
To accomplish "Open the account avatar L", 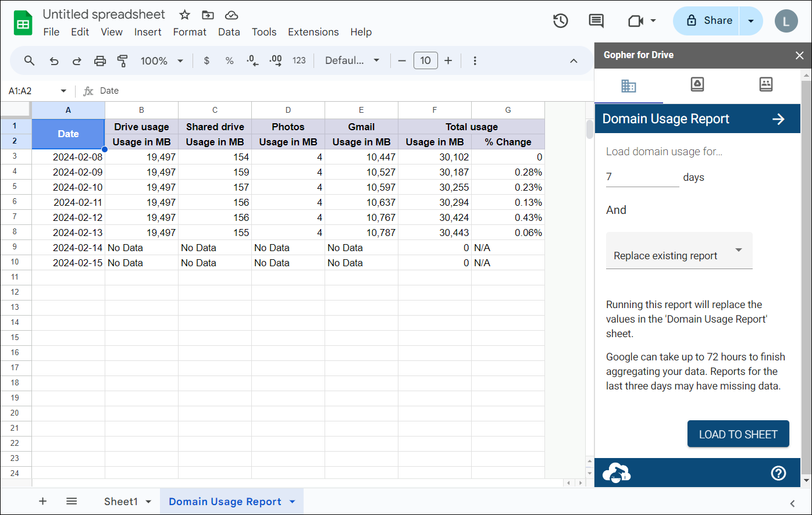I will pos(786,21).
